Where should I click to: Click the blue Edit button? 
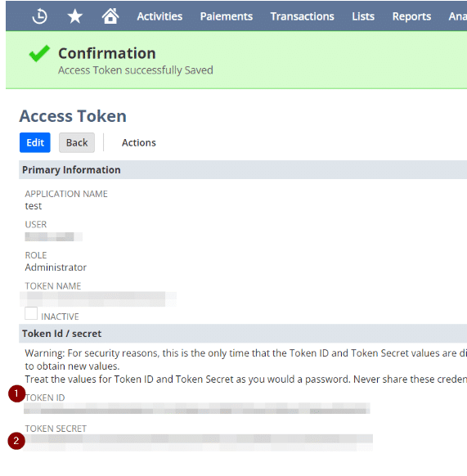35,142
